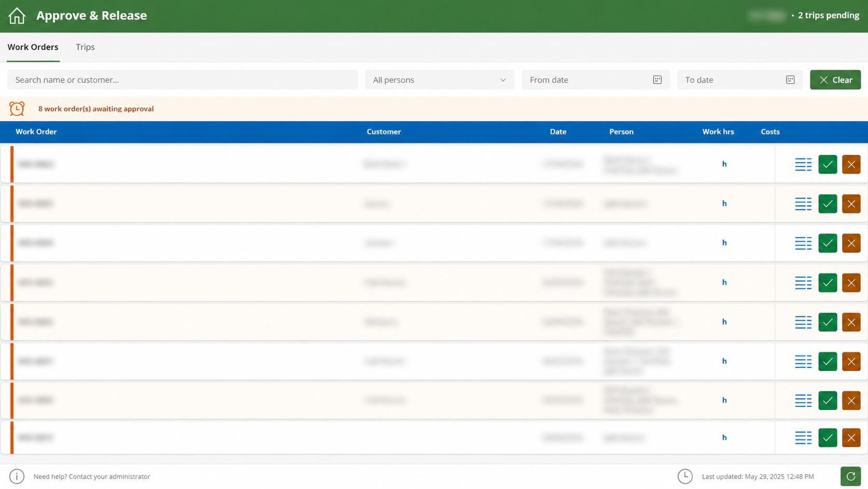Reject the fourth work order row
Screen dimensions: 868x489
(851, 283)
